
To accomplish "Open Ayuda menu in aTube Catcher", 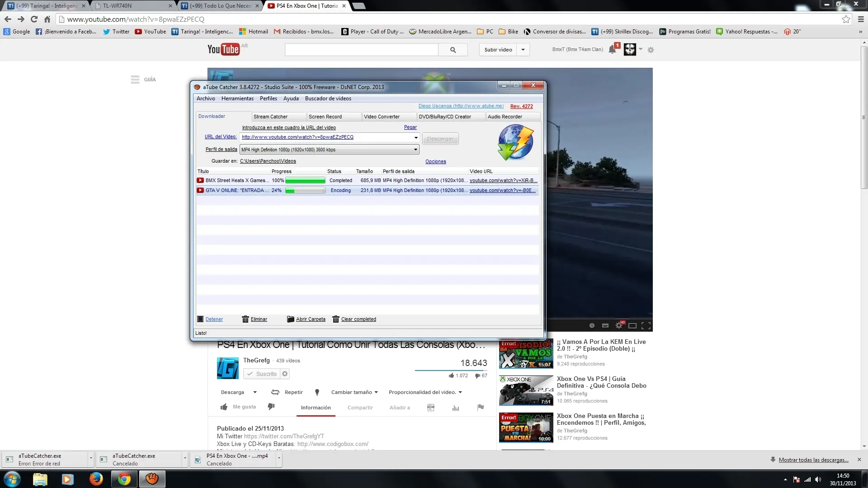I will (291, 99).
